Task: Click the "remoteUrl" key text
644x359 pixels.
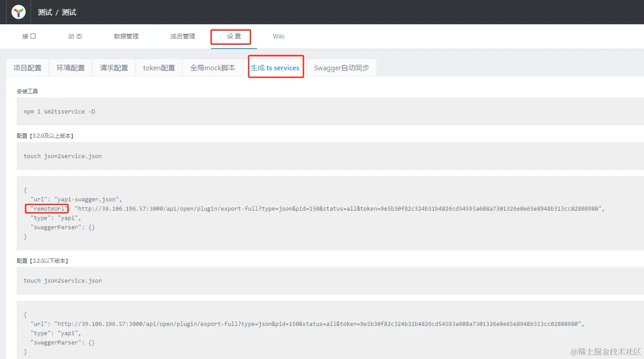Action: (x=49, y=209)
